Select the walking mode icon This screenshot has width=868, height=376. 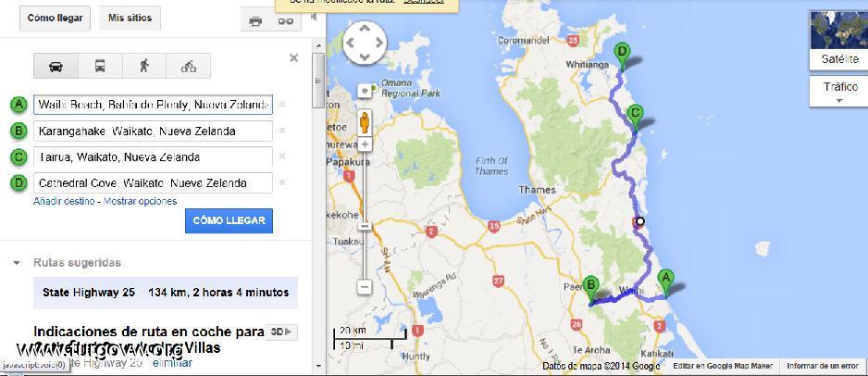pyautogui.click(x=144, y=66)
